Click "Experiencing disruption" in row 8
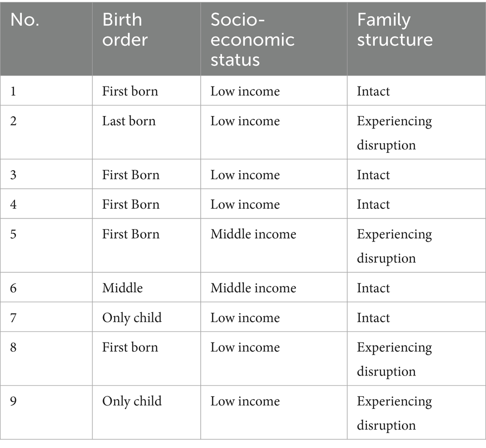486x448 pixels. pyautogui.click(x=394, y=359)
